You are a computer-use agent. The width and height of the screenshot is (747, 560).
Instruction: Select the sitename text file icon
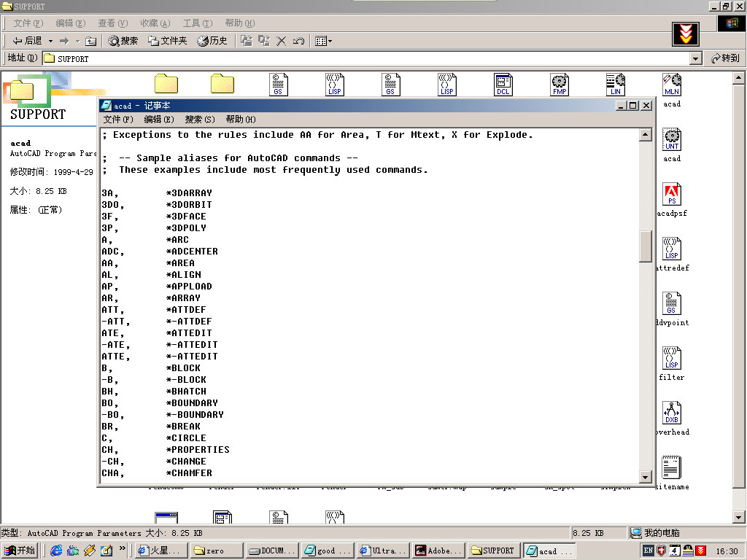(x=672, y=467)
